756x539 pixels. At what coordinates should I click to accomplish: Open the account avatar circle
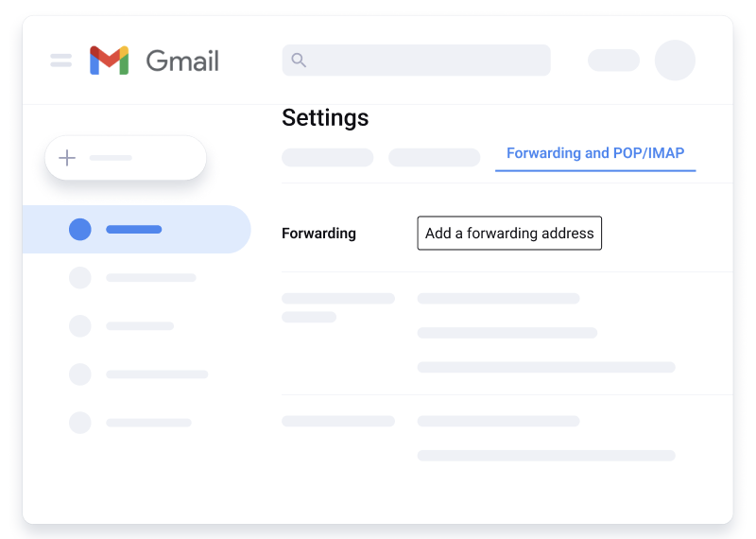click(x=675, y=61)
